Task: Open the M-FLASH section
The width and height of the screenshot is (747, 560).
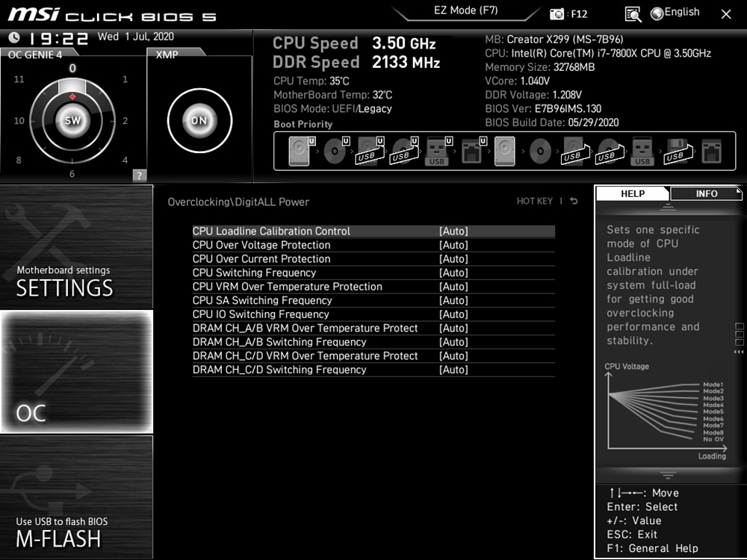Action: (x=76, y=497)
